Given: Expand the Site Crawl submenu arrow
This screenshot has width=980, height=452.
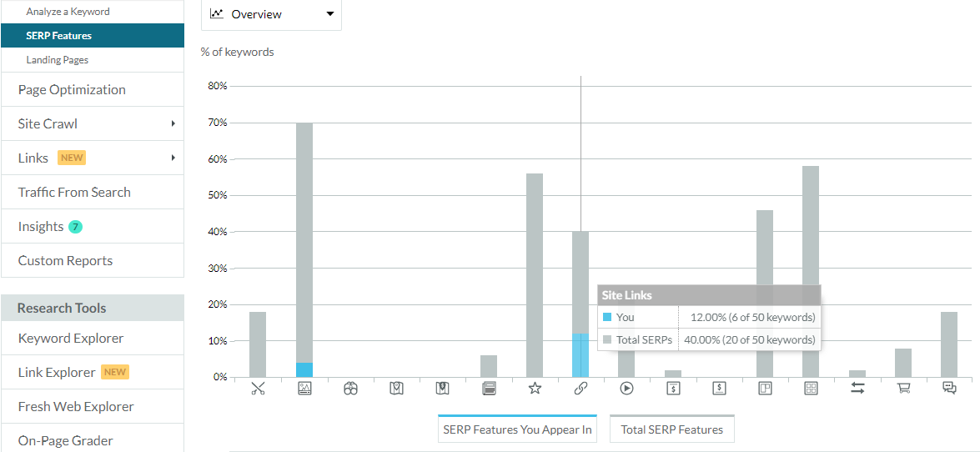Looking at the screenshot, I should click(x=173, y=124).
